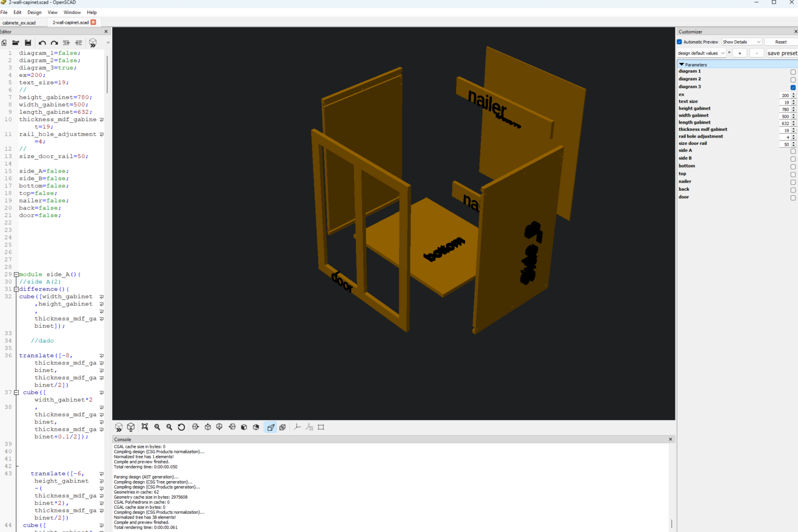Open the File menu
Image resolution: width=798 pixels, height=532 pixels.
pyautogui.click(x=4, y=12)
